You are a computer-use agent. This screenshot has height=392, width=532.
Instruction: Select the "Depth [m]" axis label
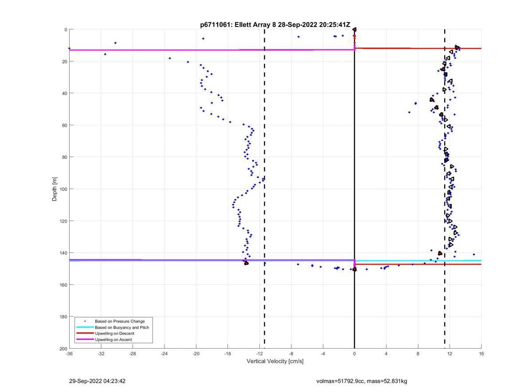tap(55, 189)
